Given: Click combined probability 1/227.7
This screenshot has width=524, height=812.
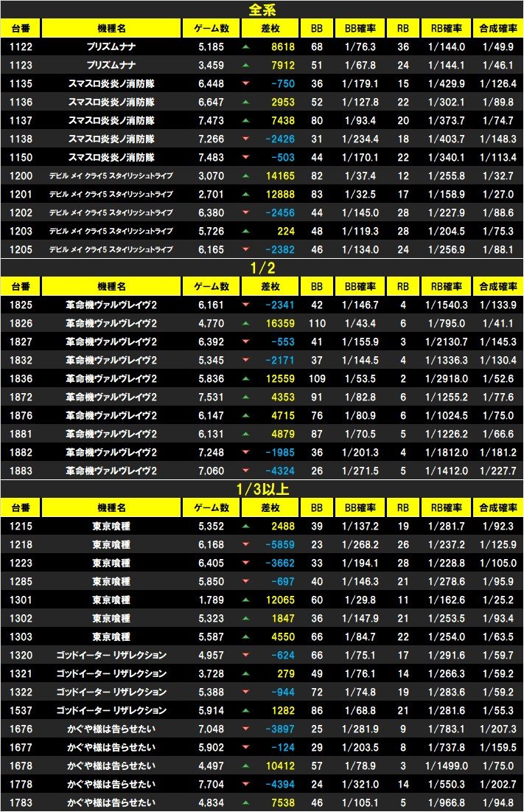Looking at the screenshot, I should tap(498, 471).
